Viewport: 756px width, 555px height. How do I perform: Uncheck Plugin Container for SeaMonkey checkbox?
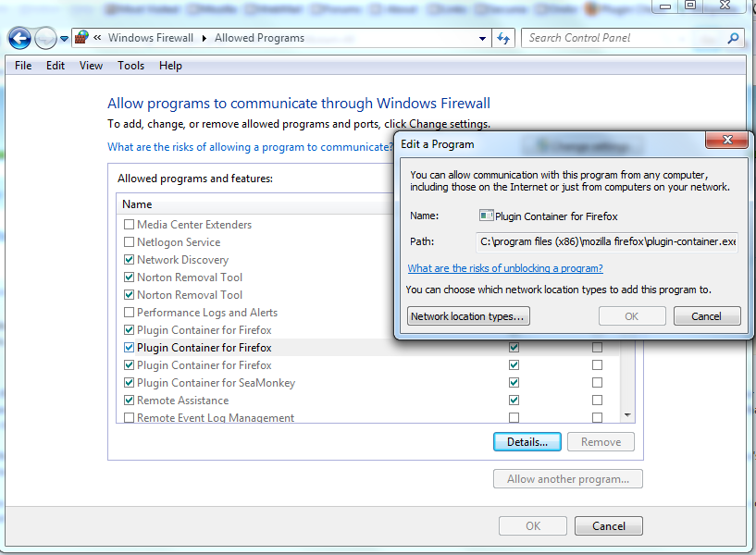click(129, 383)
